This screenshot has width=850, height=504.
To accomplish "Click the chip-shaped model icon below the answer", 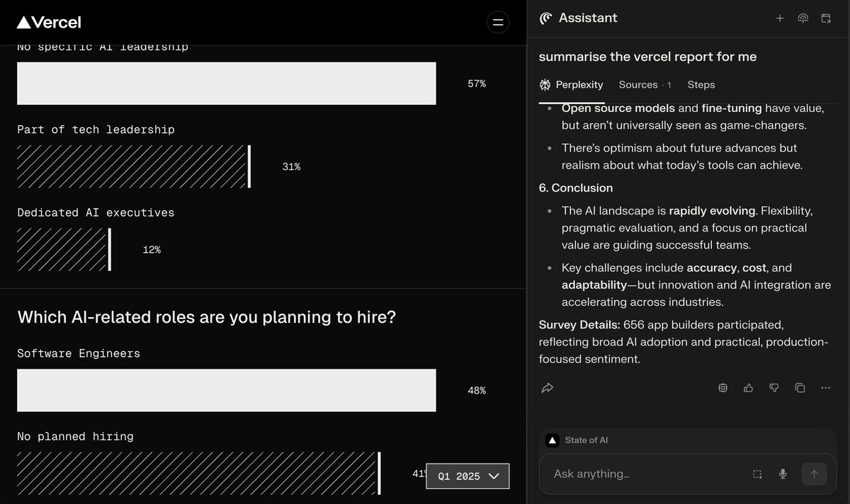I will (722, 388).
